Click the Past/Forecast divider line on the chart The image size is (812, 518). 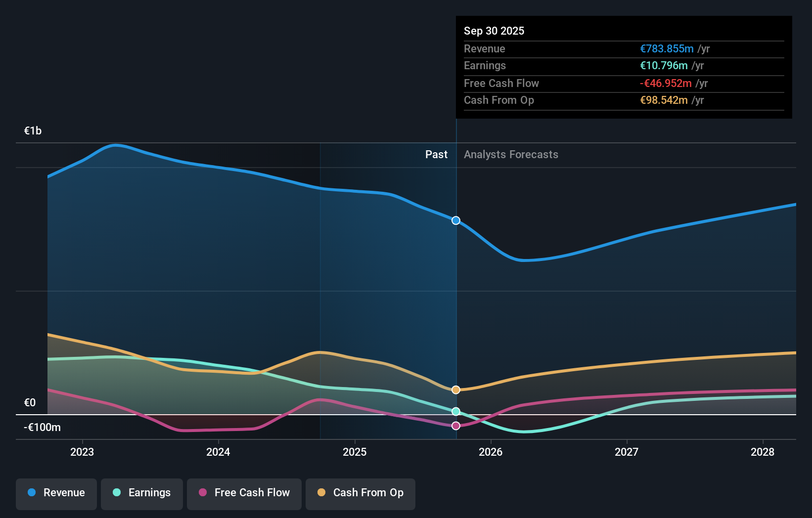coord(455,297)
